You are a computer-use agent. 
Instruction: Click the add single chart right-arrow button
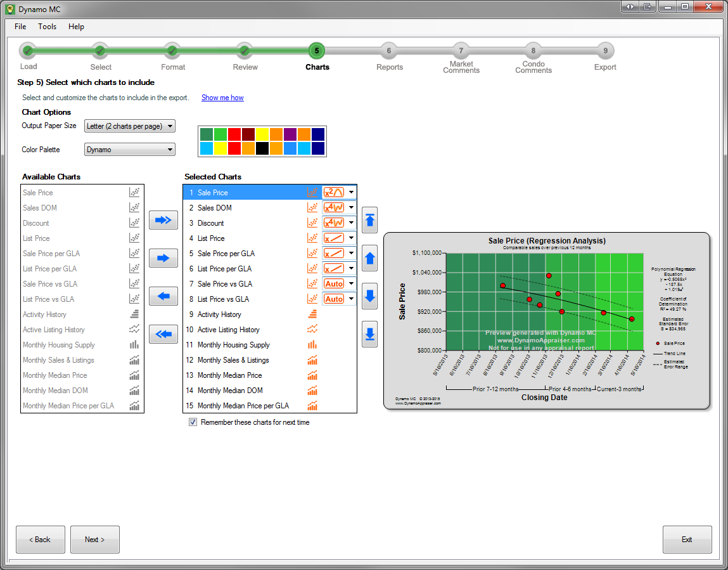pos(163,258)
